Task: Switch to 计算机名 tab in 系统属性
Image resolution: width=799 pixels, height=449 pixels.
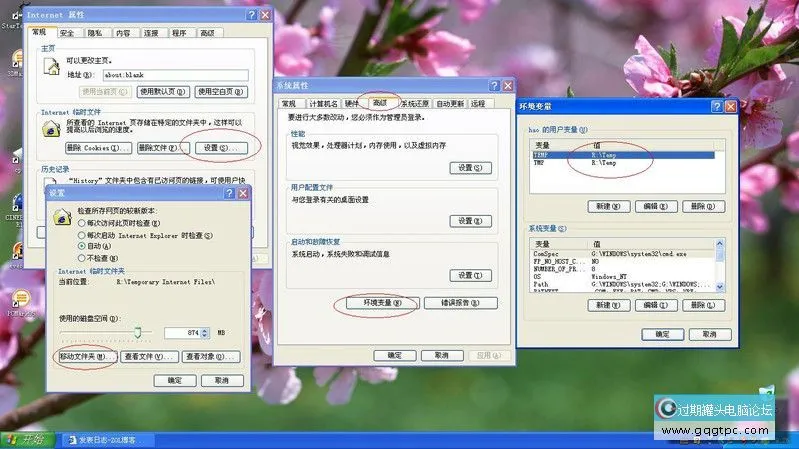Action: (323, 104)
